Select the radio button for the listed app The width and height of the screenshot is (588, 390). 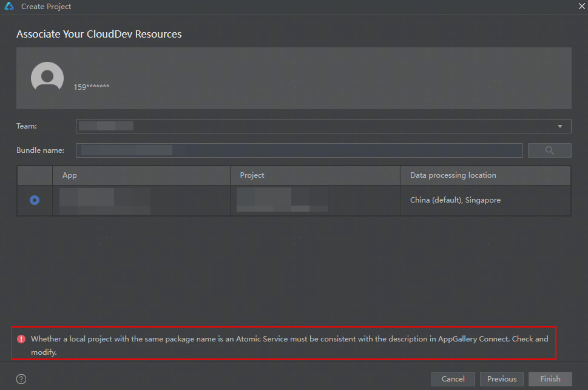35,200
